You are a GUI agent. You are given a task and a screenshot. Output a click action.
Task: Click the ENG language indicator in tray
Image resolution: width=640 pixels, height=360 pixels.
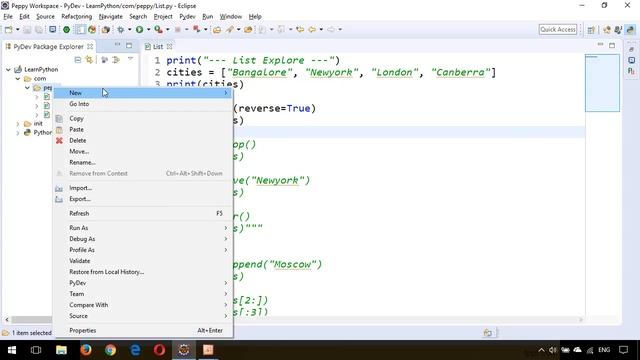click(604, 350)
